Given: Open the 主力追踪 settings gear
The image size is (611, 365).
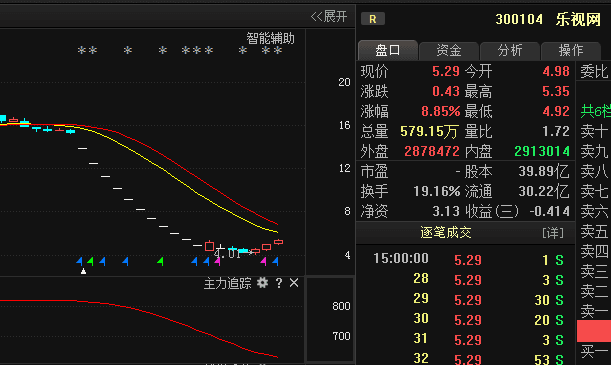Looking at the screenshot, I should pyautogui.click(x=263, y=283).
